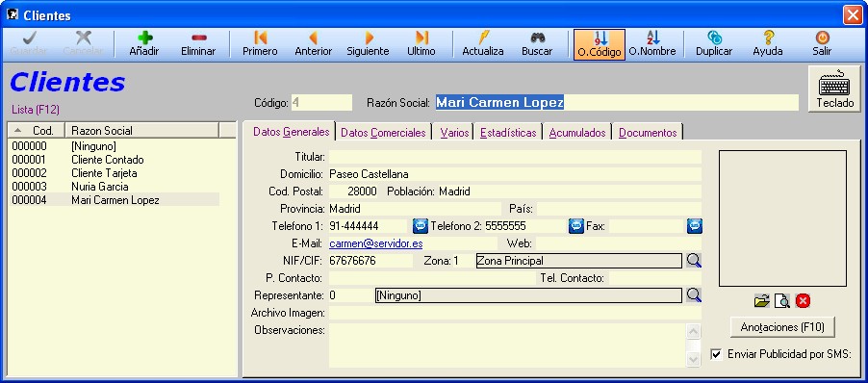Click the empty client image box
This screenshot has height=383, width=868.
(x=782, y=218)
